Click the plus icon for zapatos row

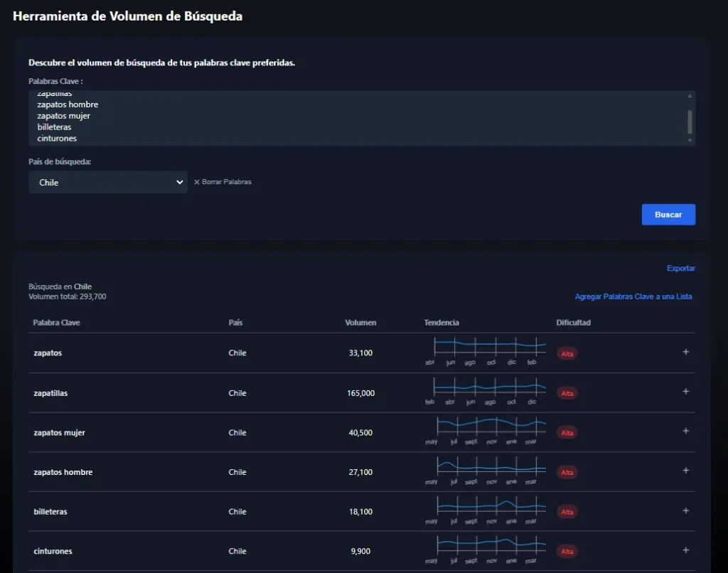tap(685, 352)
